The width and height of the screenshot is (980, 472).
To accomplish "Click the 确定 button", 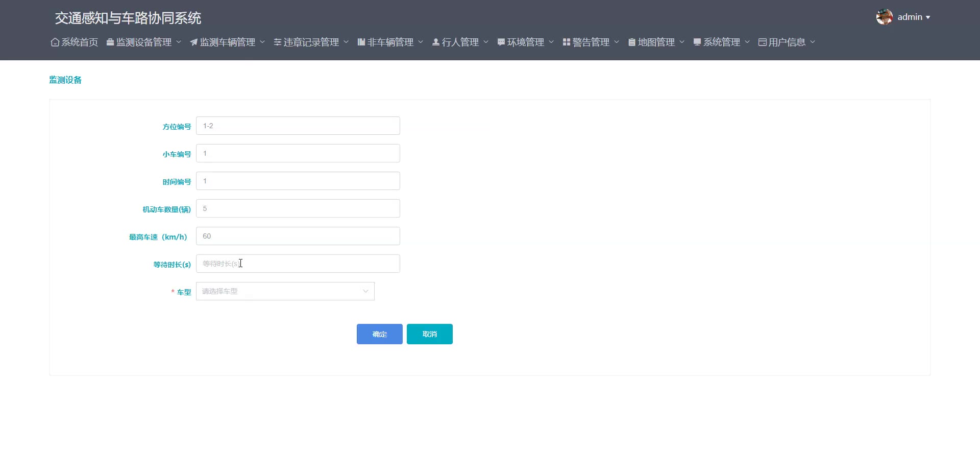I will tap(380, 334).
